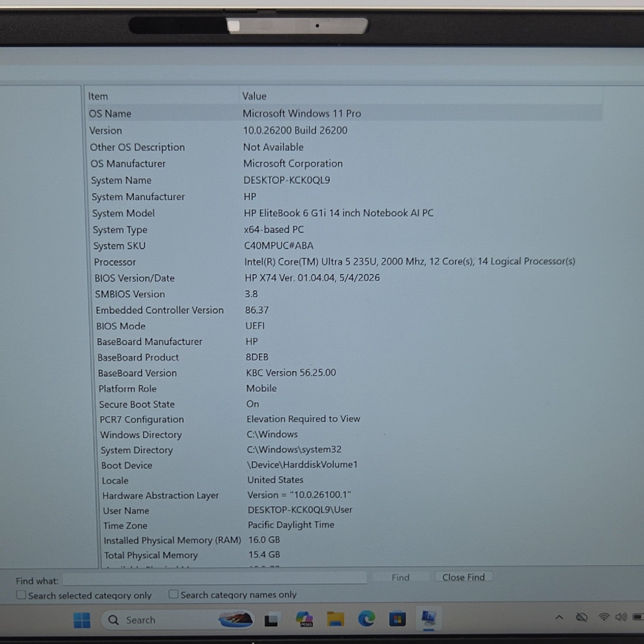
Task: Click the Close Find button
Action: (464, 577)
